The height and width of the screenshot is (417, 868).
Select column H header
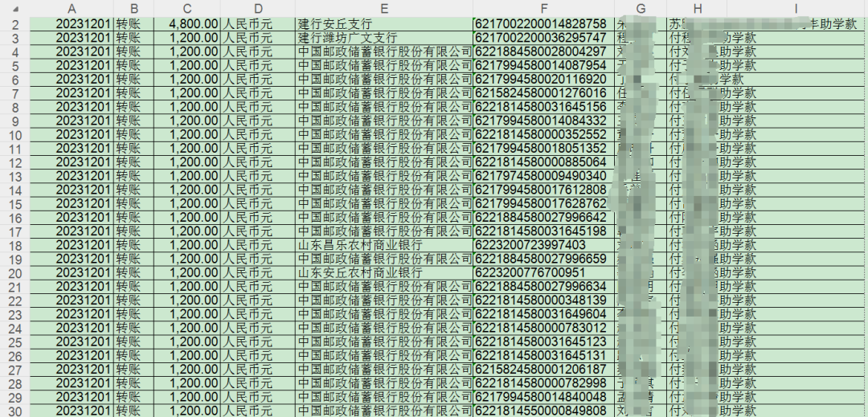pyautogui.click(x=697, y=9)
